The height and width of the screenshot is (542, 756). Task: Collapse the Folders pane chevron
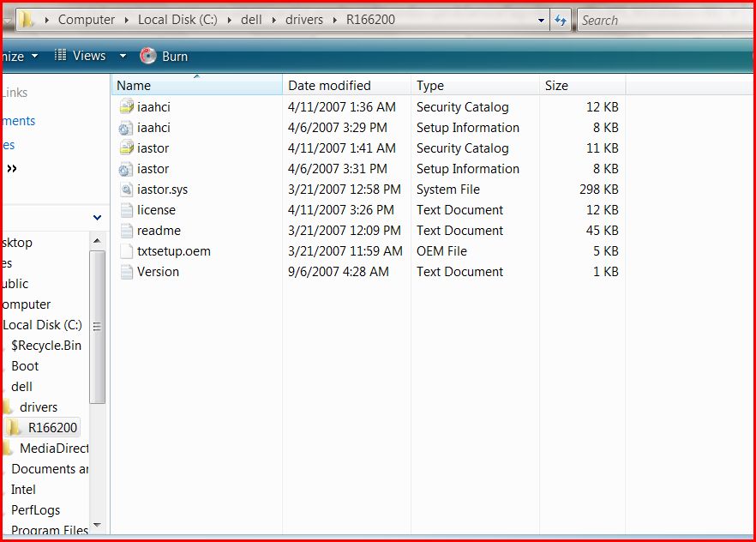point(97,218)
